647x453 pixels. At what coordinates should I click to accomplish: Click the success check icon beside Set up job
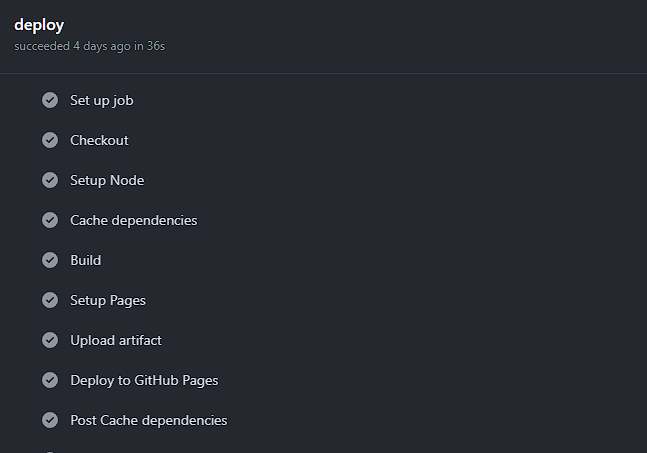point(50,100)
